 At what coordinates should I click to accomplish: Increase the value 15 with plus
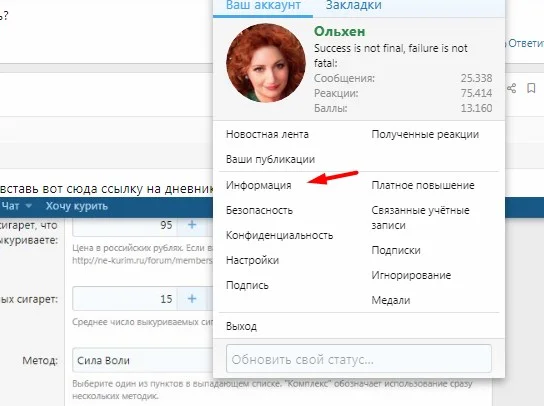pyautogui.click(x=192, y=299)
